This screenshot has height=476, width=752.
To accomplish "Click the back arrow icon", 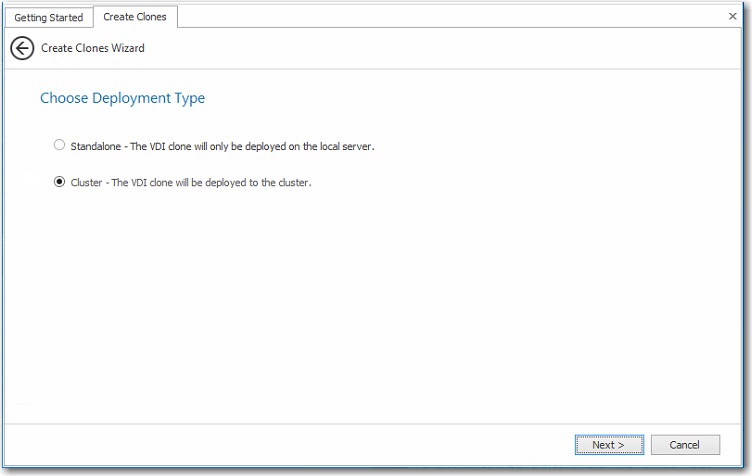I will click(22, 48).
